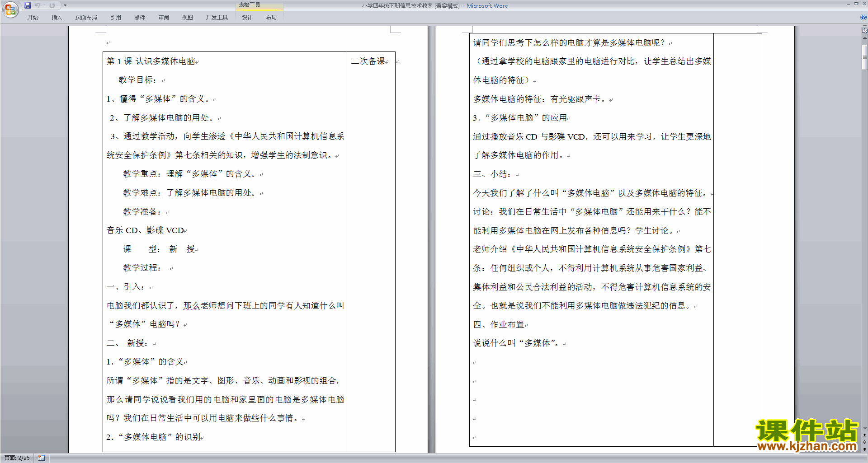
Task: Toggle the ruler display button
Action: click(x=864, y=31)
